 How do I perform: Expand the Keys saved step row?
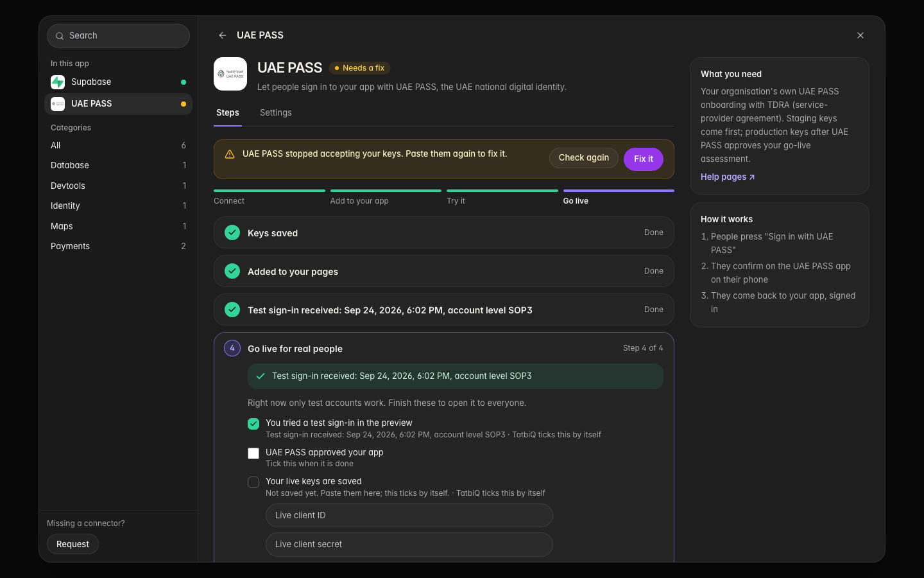[x=444, y=232]
